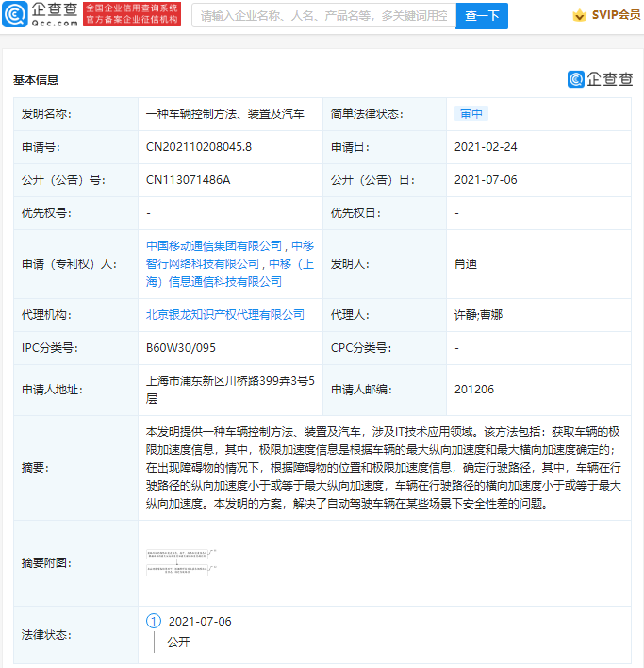Click the application number CN202110208045.8
Viewport: 644px width, 668px height.
coord(199,147)
